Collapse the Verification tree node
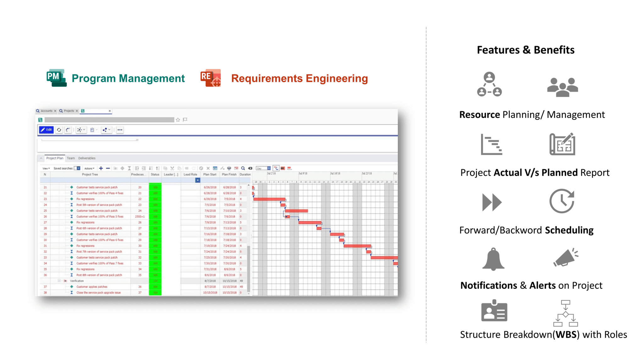Viewport: 644px width, 362px height. (x=59, y=281)
